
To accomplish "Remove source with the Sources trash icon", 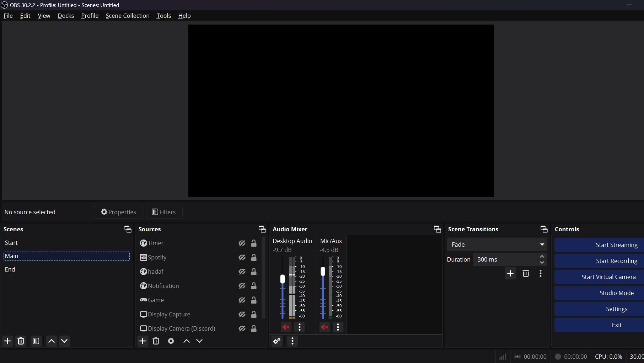I will point(156,341).
